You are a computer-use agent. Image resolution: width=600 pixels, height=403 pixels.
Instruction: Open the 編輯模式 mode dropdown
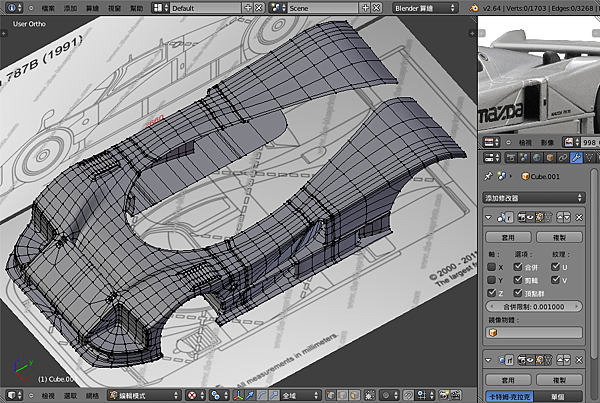144,395
